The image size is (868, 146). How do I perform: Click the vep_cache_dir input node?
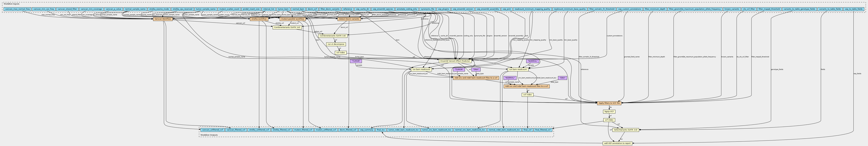tap(362, 9)
